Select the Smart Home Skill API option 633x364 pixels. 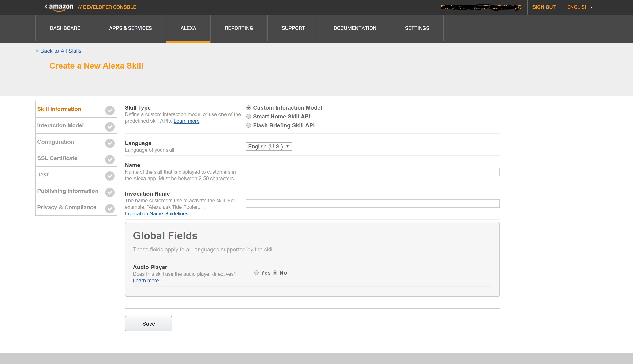point(248,116)
